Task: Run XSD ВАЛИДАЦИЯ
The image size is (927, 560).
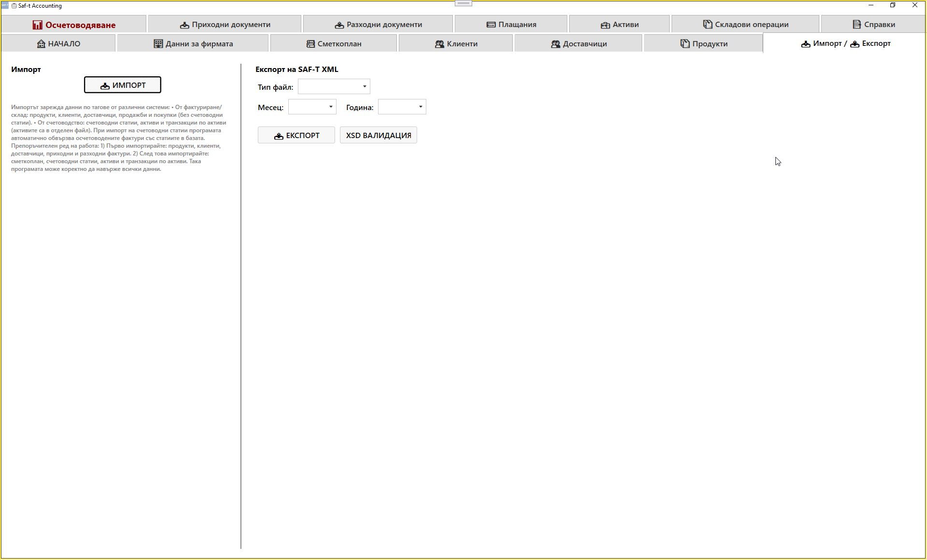Action: click(379, 135)
